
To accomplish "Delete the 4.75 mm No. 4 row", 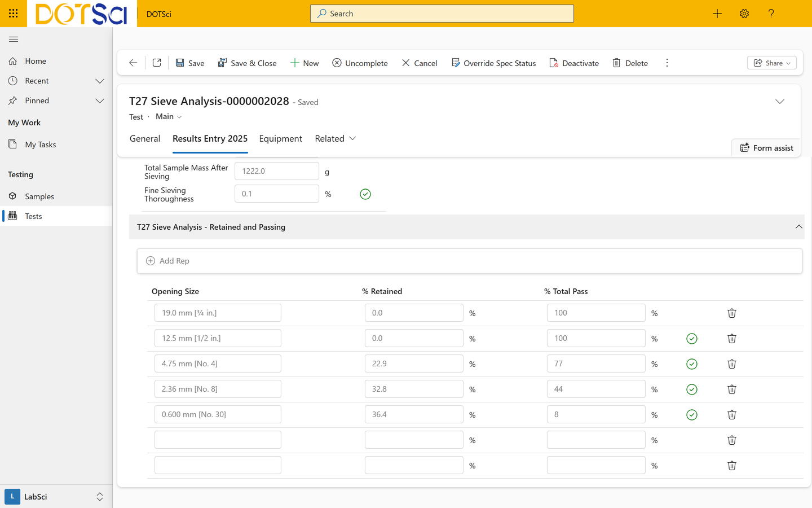I will [732, 364].
